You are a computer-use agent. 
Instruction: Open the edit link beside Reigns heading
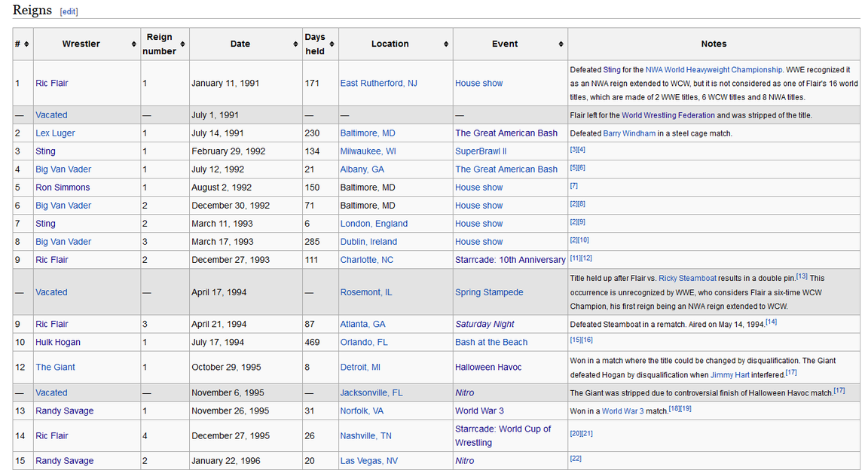pyautogui.click(x=69, y=11)
